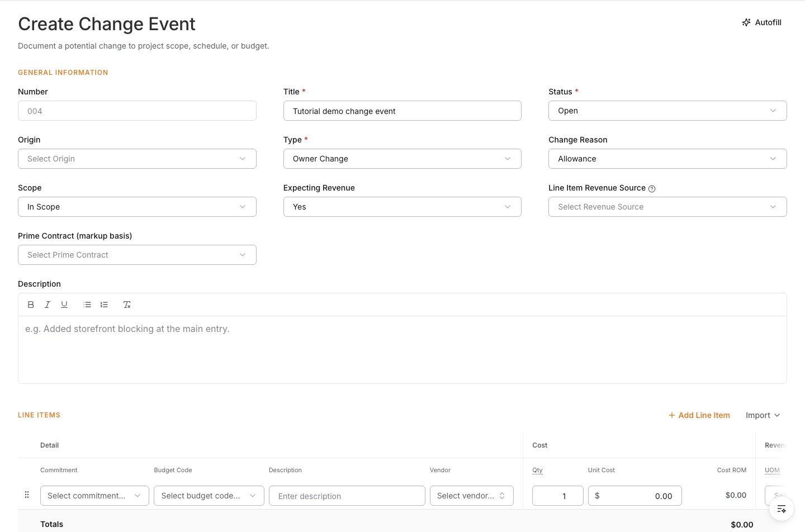Click the GENERAL INFORMATION section header
This screenshot has width=805, height=532.
[x=63, y=73]
